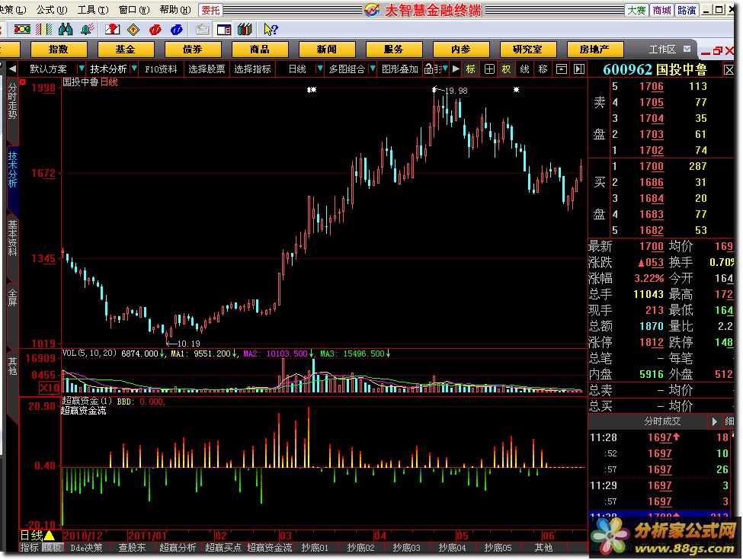Toggle the 移 move button

[543, 69]
